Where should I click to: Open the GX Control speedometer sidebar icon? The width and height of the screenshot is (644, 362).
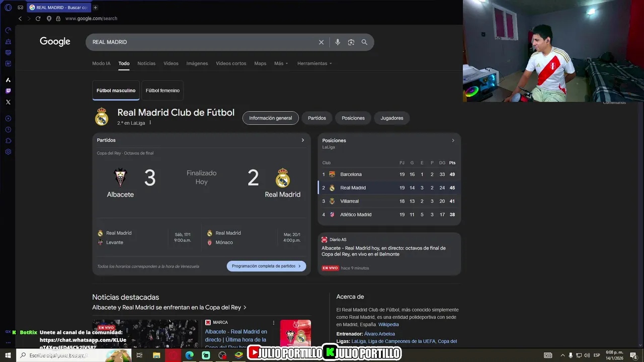[8, 30]
